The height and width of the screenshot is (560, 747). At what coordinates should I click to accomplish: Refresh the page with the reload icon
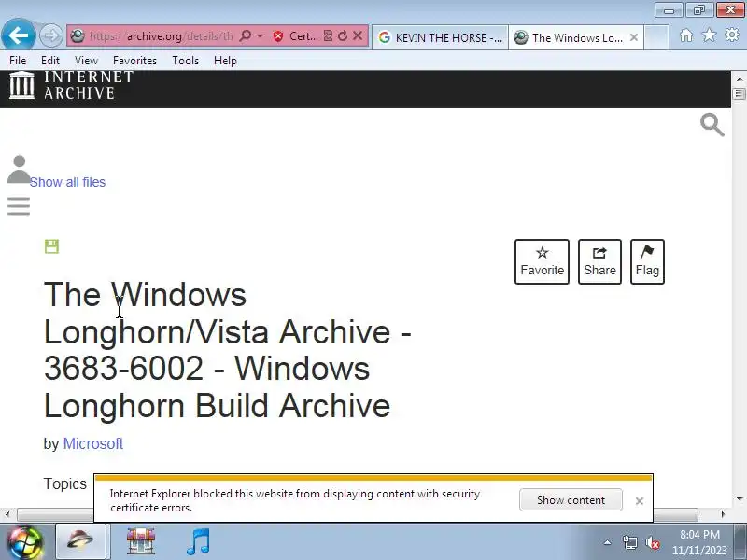coord(343,35)
